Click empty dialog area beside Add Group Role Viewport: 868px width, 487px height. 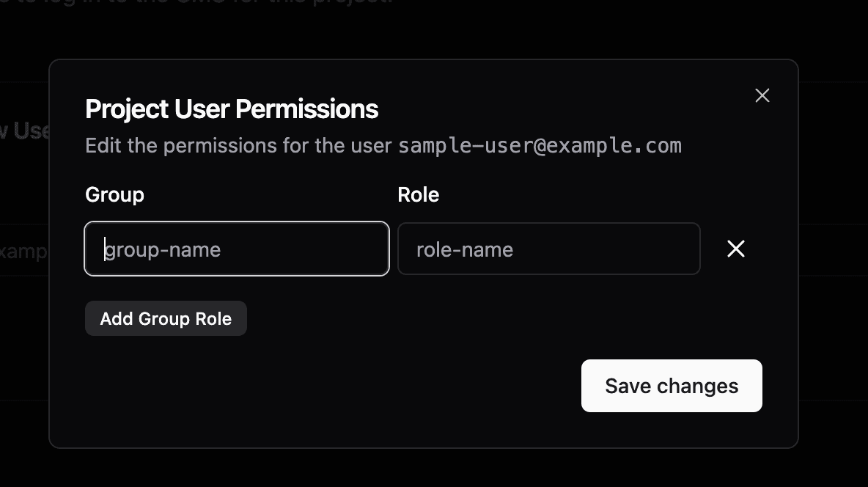[x=440, y=319]
